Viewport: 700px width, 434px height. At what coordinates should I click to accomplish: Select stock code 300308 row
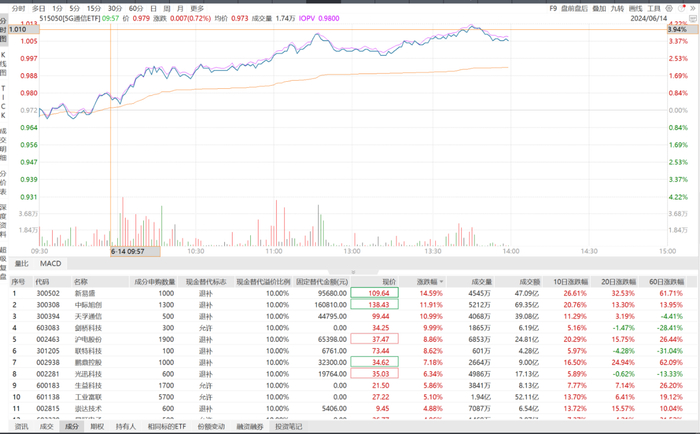tap(353, 305)
